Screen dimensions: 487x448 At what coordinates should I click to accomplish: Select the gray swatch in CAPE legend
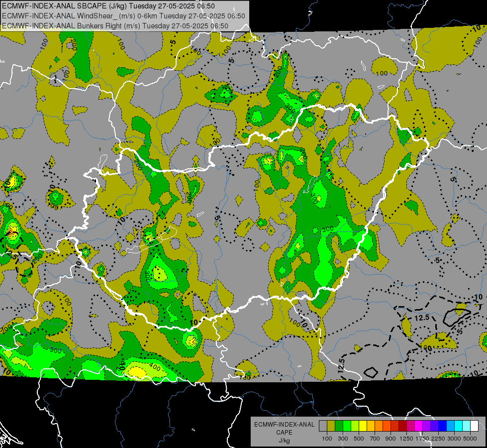click(323, 426)
